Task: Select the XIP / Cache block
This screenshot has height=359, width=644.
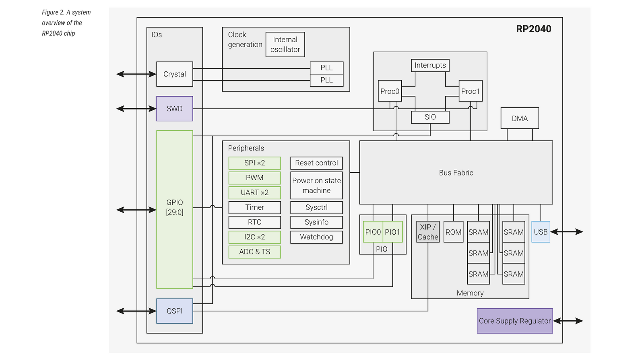Action: 427,232
